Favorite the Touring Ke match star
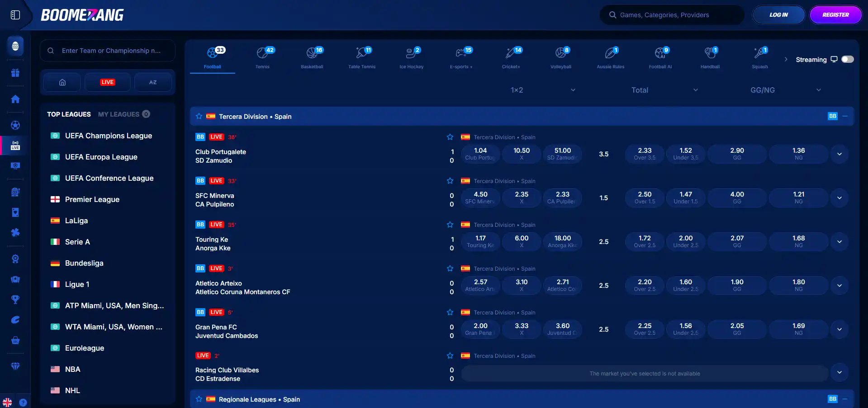 click(450, 225)
